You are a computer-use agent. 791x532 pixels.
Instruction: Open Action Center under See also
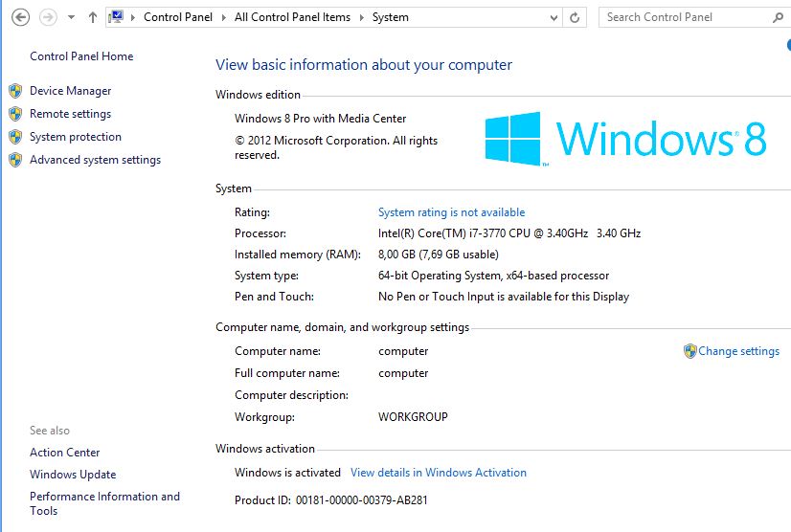coord(64,453)
